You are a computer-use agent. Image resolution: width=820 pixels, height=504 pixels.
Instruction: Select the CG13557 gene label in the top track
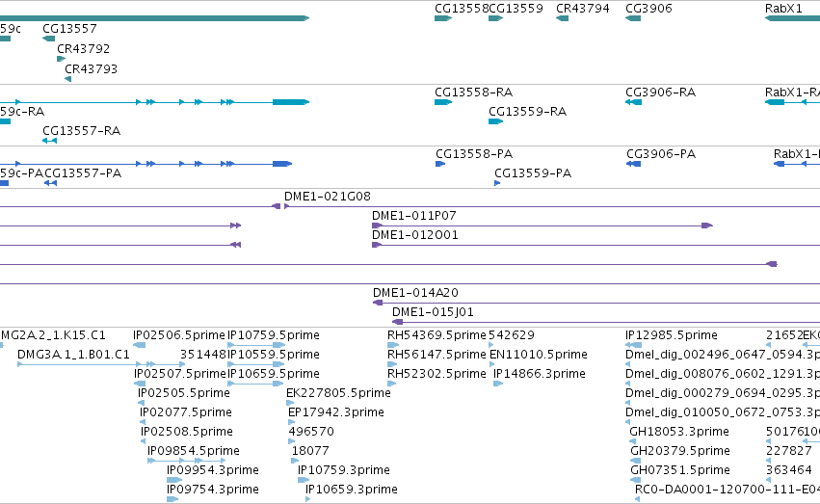(x=69, y=29)
